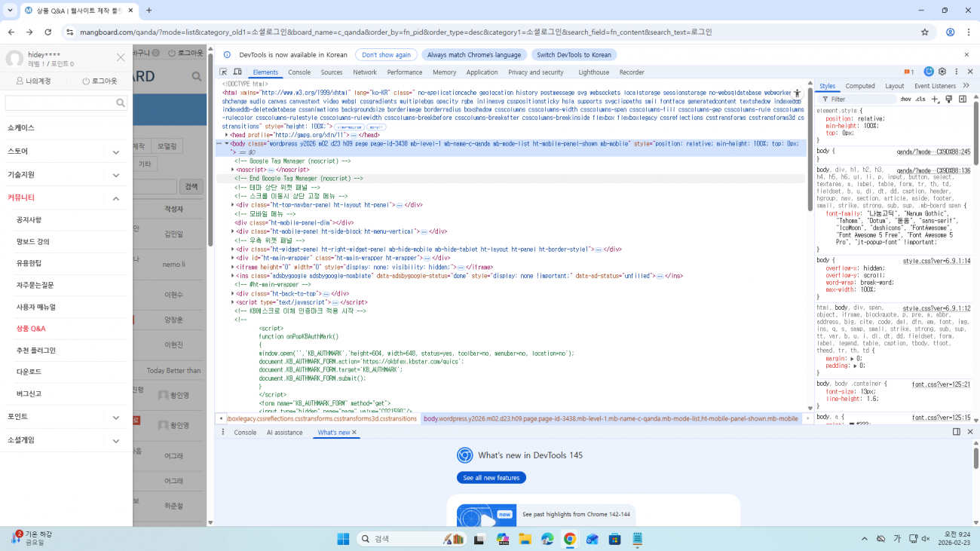Click the Switch DevTools to Korean button
The image size is (980, 551).
pos(574,55)
